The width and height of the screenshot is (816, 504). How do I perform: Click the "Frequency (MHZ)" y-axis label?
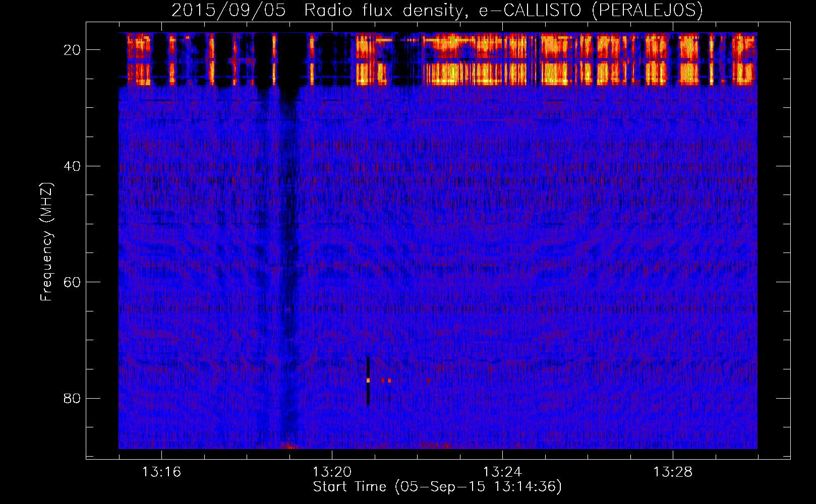(46, 242)
